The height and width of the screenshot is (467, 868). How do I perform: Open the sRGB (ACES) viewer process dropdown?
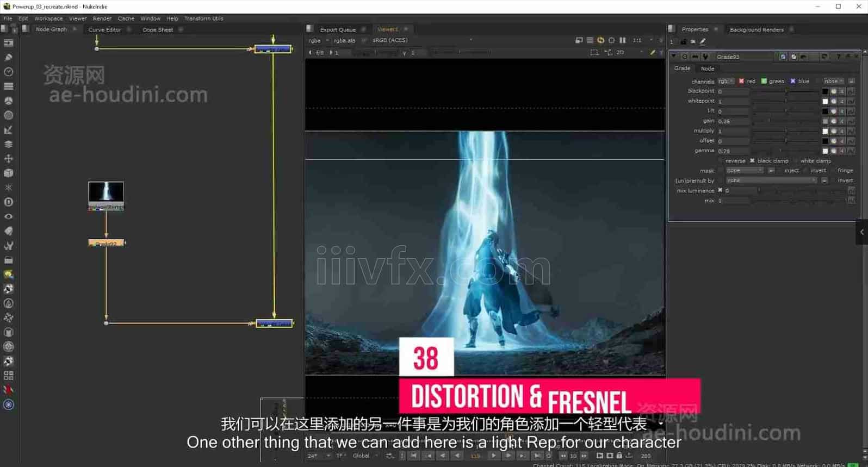coord(421,40)
